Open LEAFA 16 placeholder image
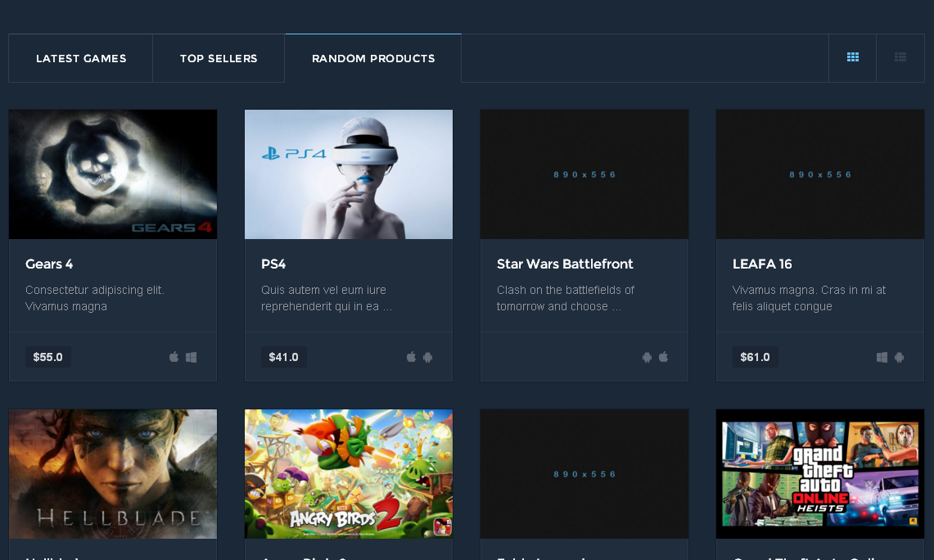The image size is (934, 560). point(820,174)
